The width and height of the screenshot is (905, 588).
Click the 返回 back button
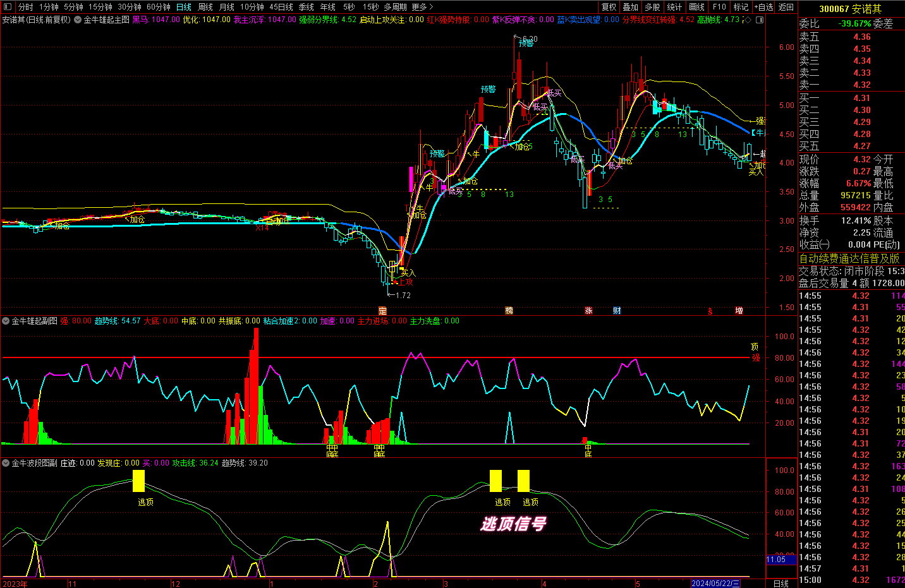pos(786,7)
